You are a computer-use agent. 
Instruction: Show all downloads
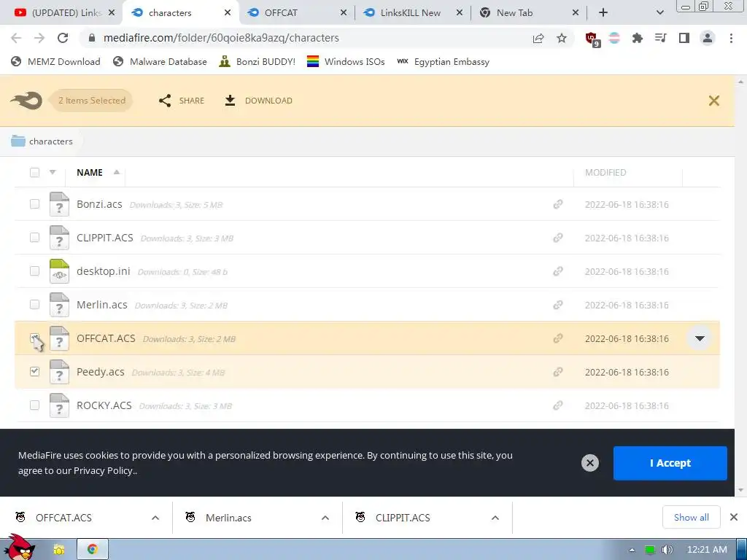pos(692,517)
